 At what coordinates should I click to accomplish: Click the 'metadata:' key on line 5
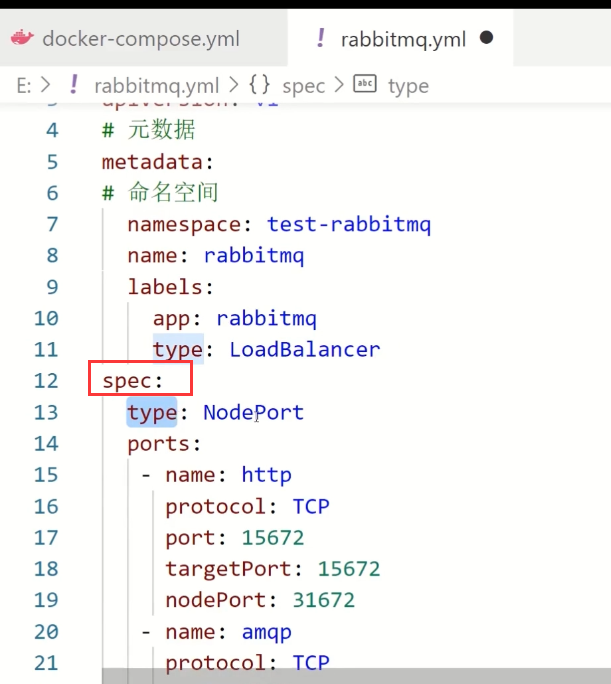click(x=157, y=162)
